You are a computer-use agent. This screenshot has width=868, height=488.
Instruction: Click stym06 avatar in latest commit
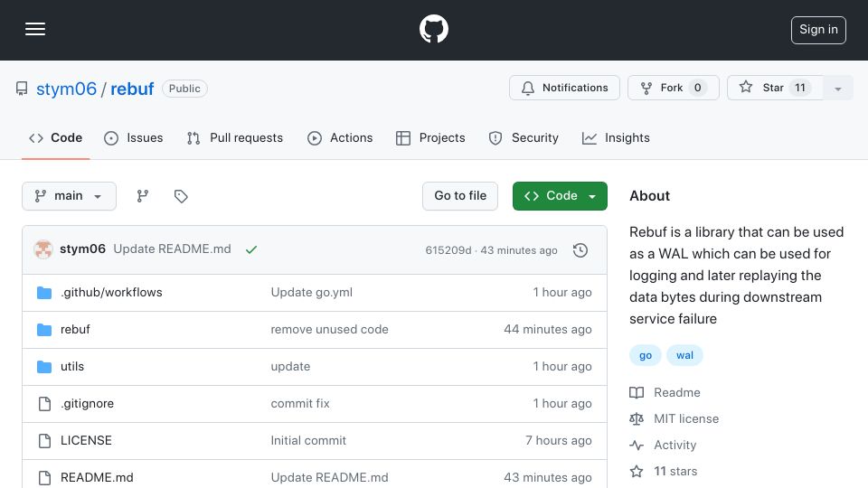click(43, 249)
